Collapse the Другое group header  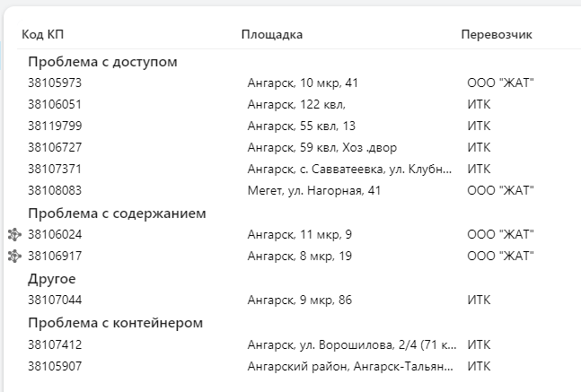[51, 279]
